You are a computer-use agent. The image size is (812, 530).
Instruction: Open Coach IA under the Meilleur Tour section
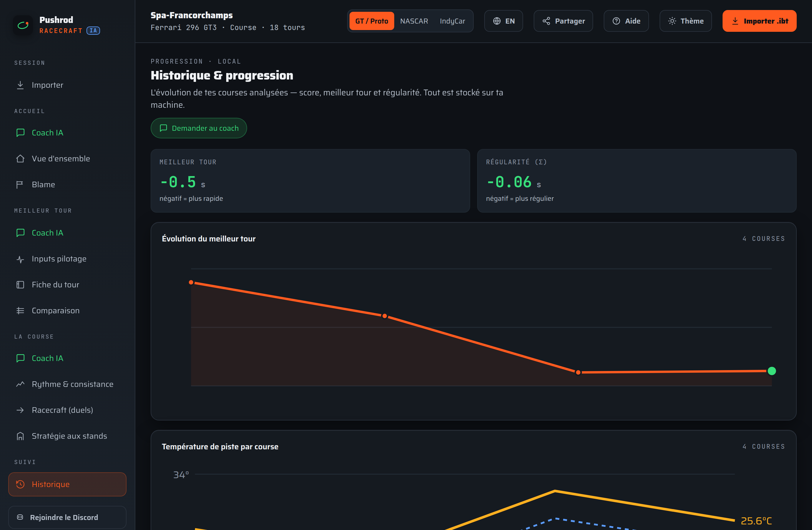point(67,233)
